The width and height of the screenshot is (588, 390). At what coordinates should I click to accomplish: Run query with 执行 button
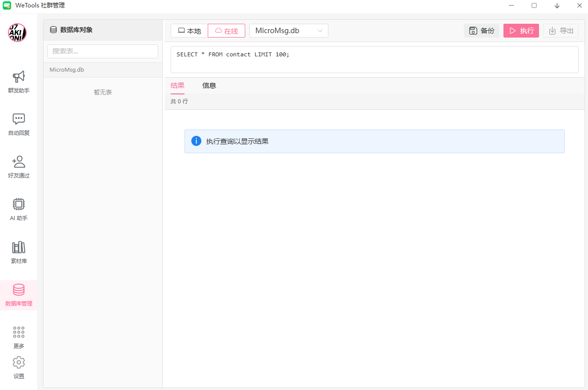click(521, 31)
